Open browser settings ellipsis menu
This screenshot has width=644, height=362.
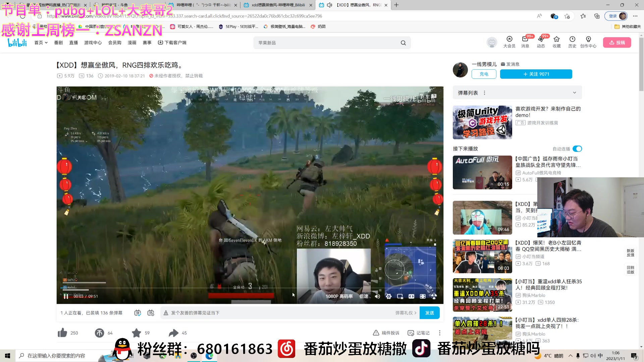pos(635,16)
